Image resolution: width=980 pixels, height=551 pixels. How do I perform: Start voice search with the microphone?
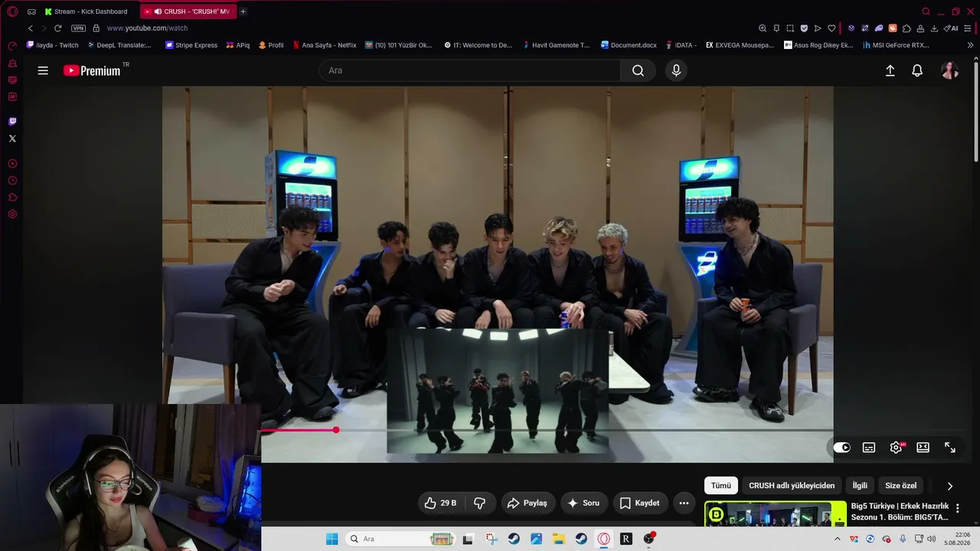pos(676,70)
